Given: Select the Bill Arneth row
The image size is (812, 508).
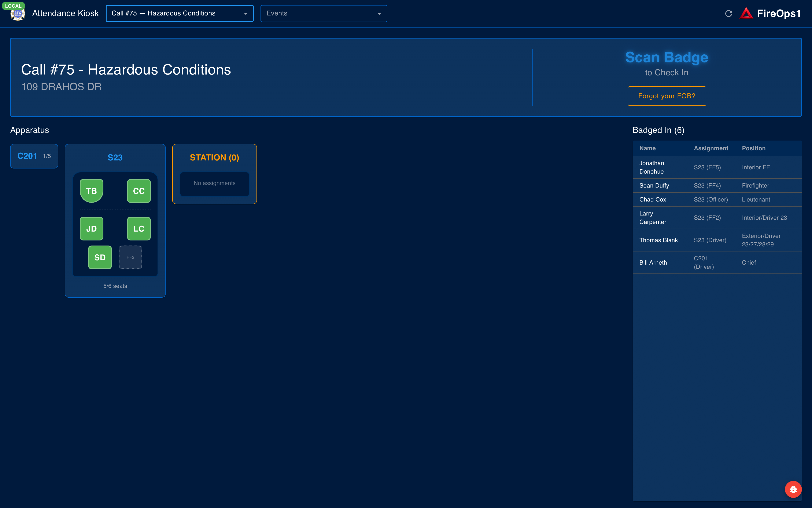Looking at the screenshot, I should point(717,263).
